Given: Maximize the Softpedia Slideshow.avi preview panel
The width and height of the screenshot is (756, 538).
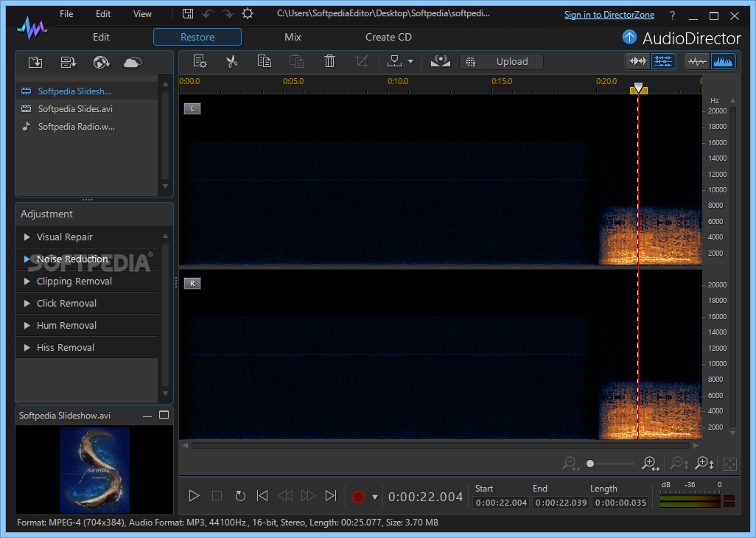Looking at the screenshot, I should 164,415.
